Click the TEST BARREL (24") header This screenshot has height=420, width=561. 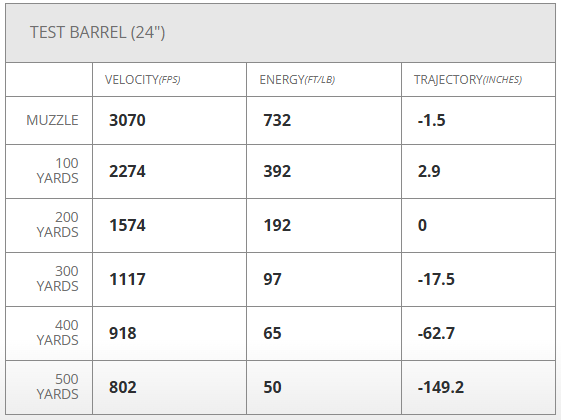coord(97,33)
